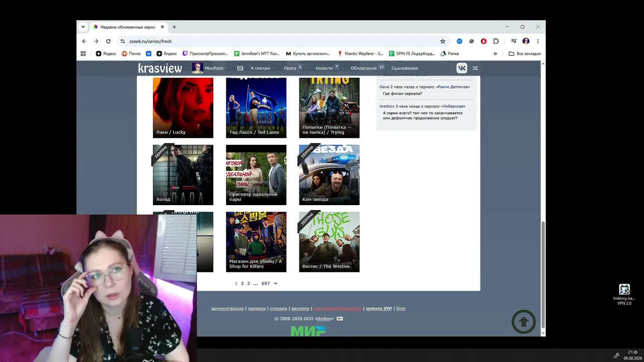The image size is (644, 362).
Task: Open the администрация footer link
Action: pyautogui.click(x=227, y=309)
